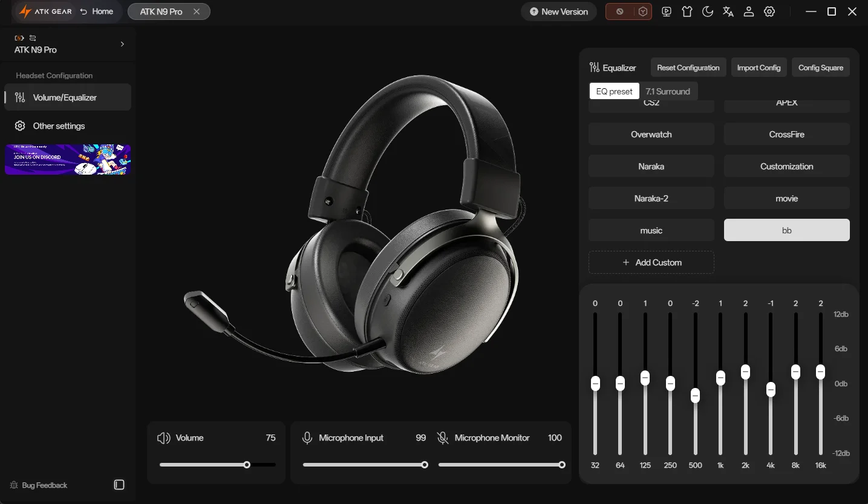Click the 32 Hz EQ slider handle
Image resolution: width=868 pixels, height=504 pixels.
595,383
